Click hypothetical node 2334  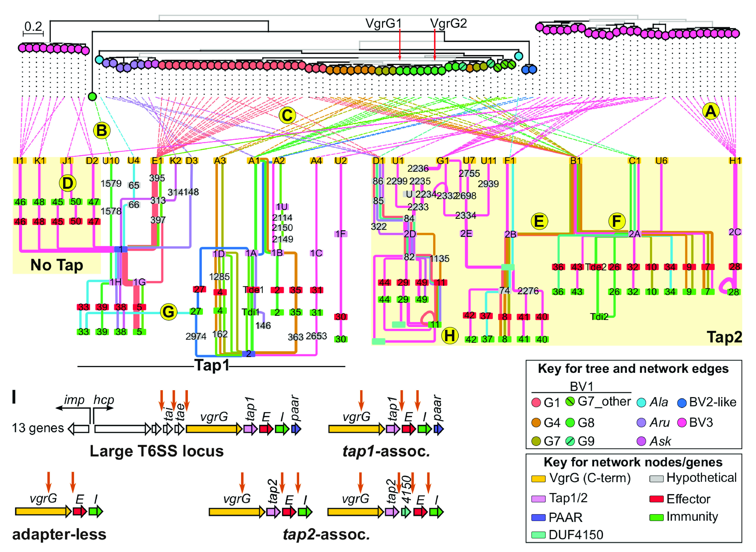[466, 215]
